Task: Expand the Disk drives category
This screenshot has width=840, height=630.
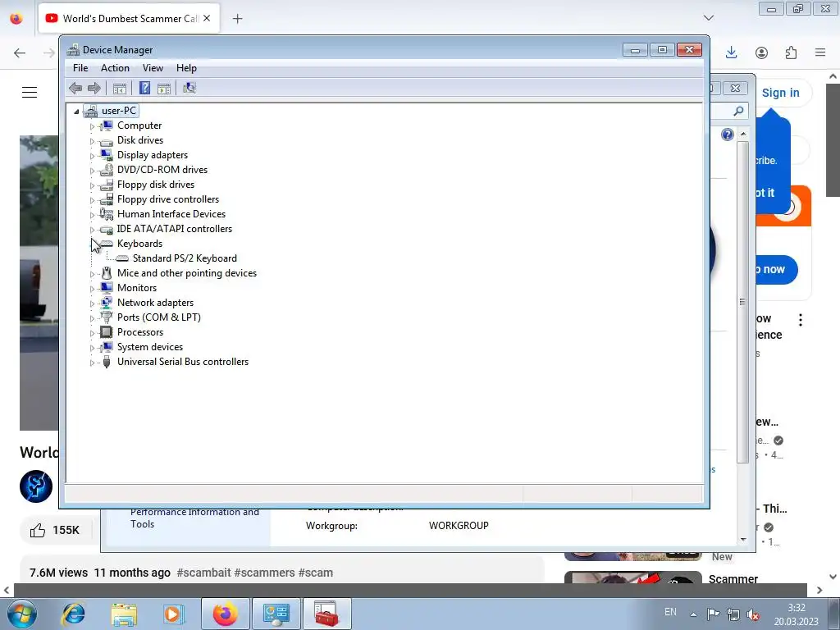Action: [x=92, y=141]
